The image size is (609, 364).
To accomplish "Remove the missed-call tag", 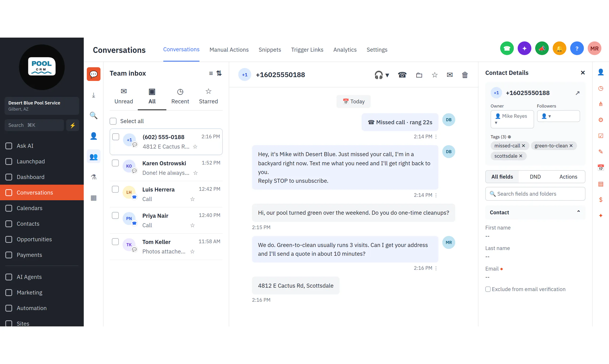I will pyautogui.click(x=523, y=146).
